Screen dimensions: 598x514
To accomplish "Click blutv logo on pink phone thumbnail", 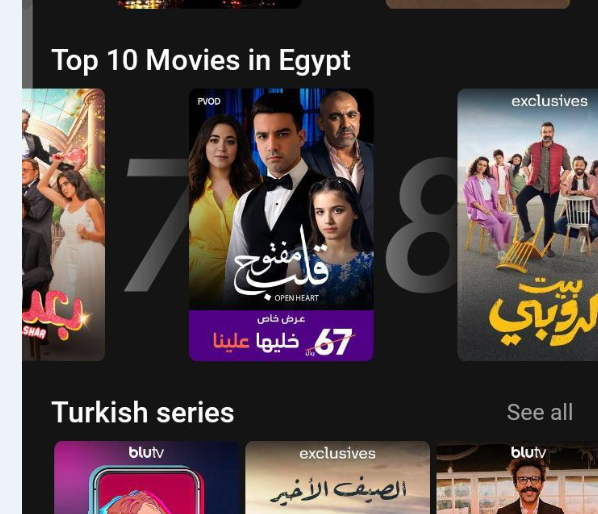I will 146,453.
